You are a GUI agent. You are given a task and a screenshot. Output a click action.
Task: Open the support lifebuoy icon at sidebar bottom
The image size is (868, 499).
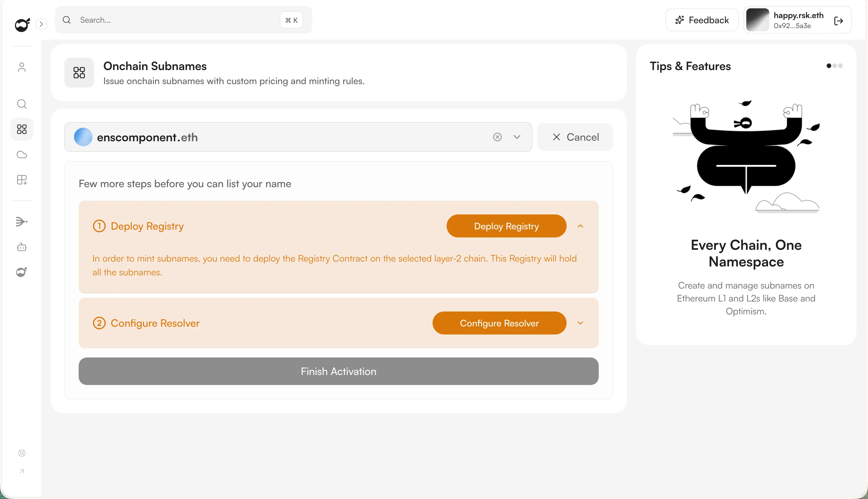22,453
